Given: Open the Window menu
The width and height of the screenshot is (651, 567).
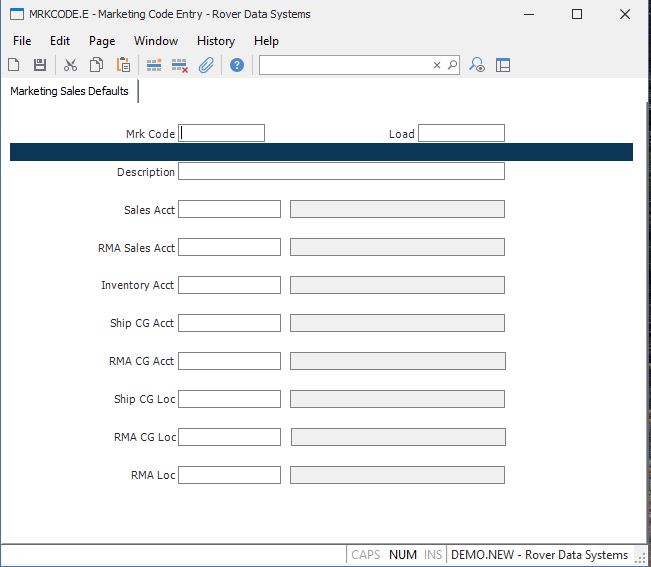Looking at the screenshot, I should (x=156, y=41).
